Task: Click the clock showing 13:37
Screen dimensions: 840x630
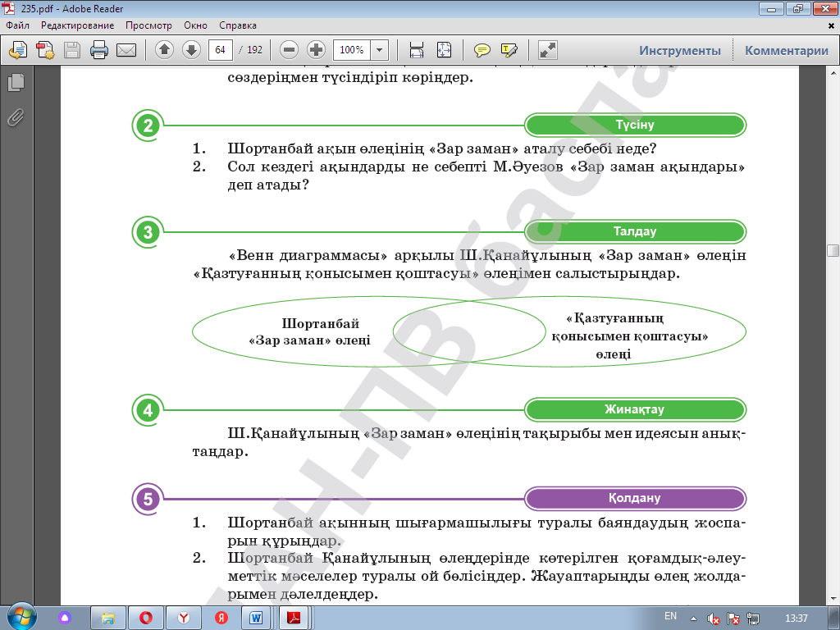Action: tap(796, 619)
